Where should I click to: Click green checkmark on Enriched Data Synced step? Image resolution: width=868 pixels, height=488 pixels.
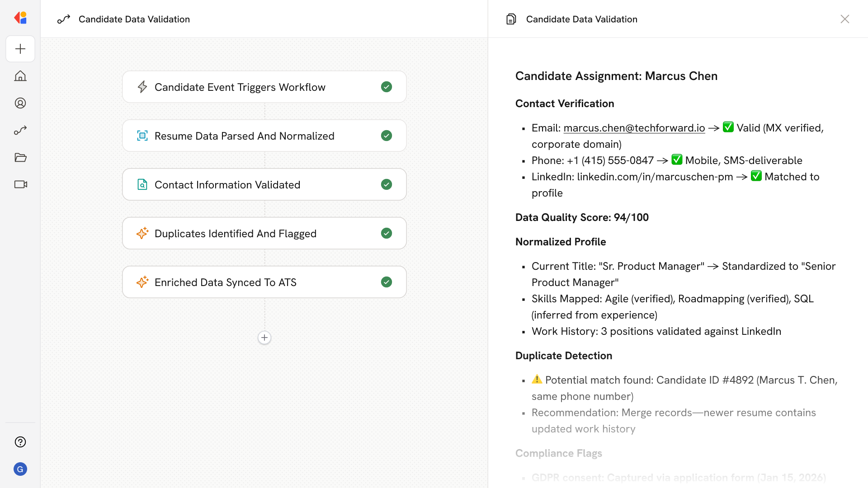coord(387,282)
